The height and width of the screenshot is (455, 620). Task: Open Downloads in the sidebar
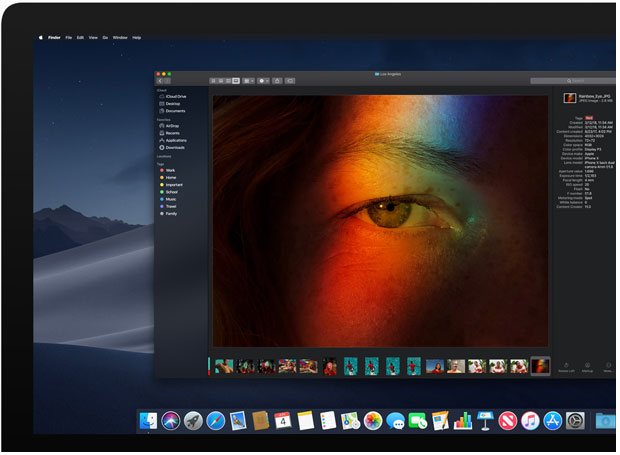tap(172, 147)
